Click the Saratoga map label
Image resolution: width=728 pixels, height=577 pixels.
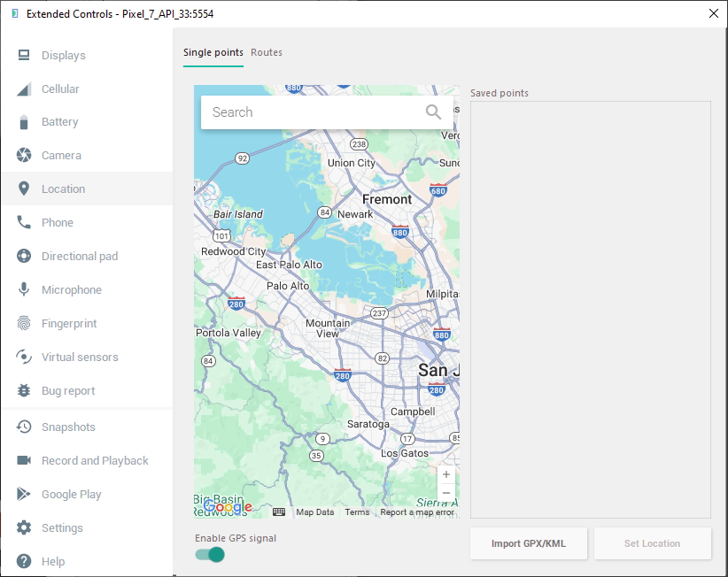pyautogui.click(x=368, y=424)
